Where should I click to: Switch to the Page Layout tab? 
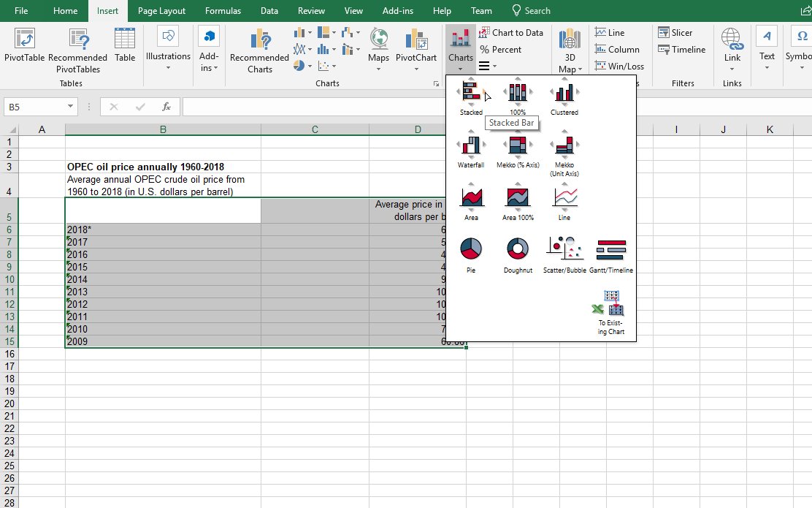tap(161, 10)
